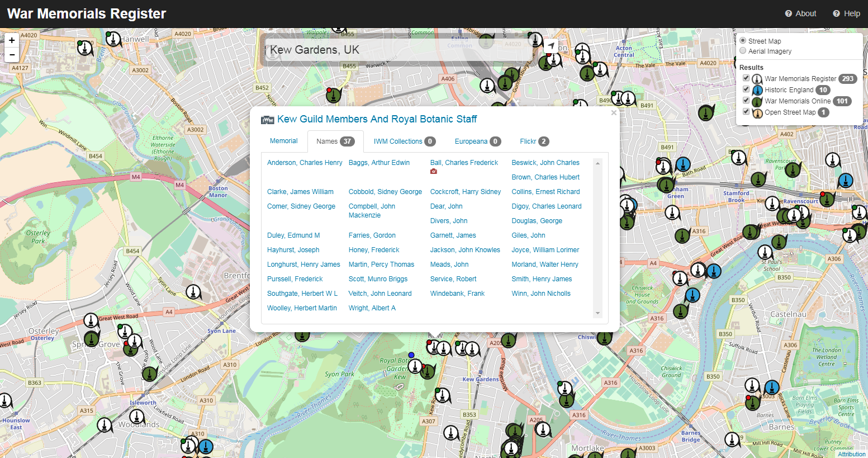The image size is (868, 458).
Task: Toggle the War Memorials Online checkbox off
Action: [746, 100]
